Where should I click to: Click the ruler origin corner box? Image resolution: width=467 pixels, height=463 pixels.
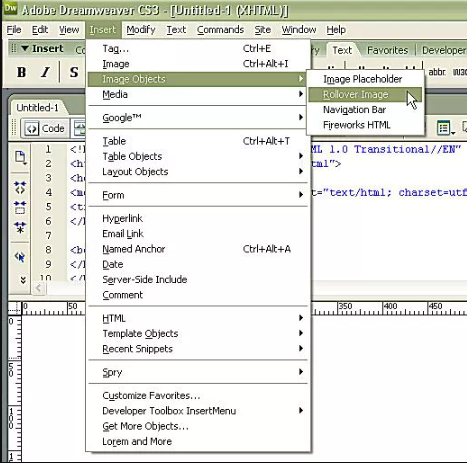[15, 308]
